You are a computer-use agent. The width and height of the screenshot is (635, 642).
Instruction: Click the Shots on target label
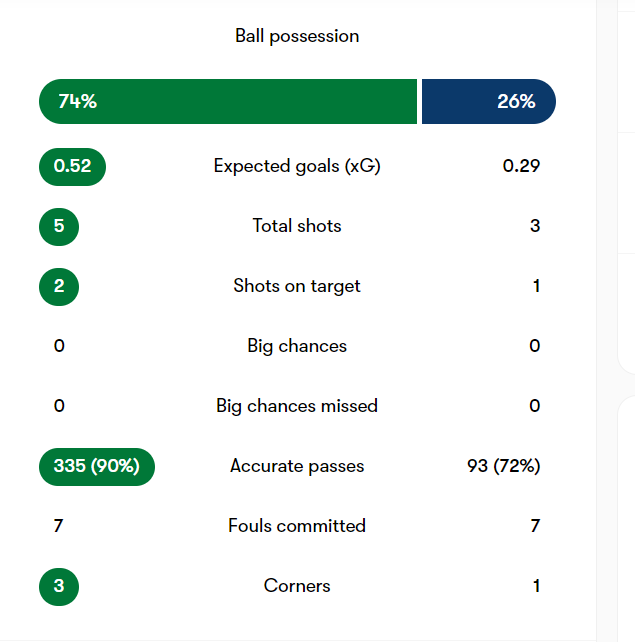(x=297, y=286)
